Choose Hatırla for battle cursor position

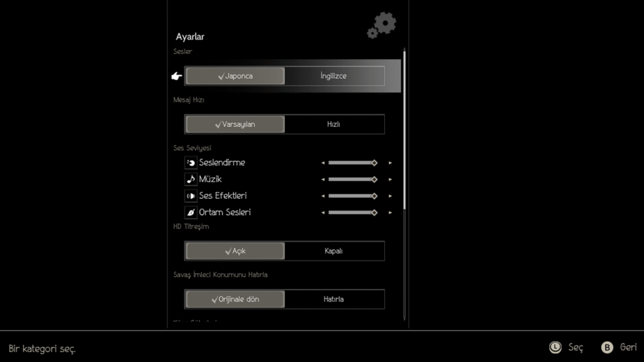[333, 299]
